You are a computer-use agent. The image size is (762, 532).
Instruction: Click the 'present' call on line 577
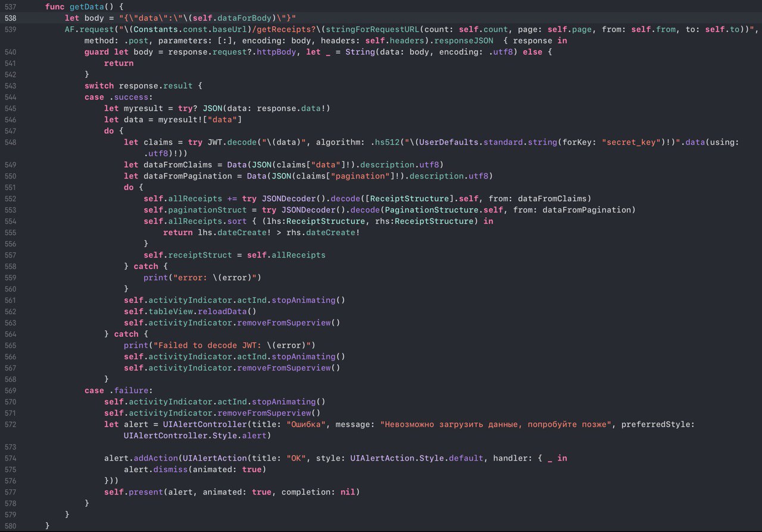point(146,492)
